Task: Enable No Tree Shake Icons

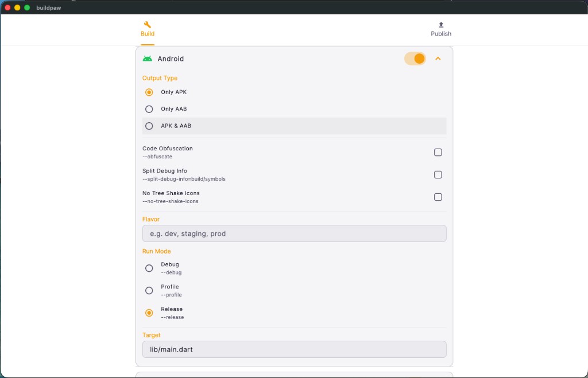Action: coord(438,197)
